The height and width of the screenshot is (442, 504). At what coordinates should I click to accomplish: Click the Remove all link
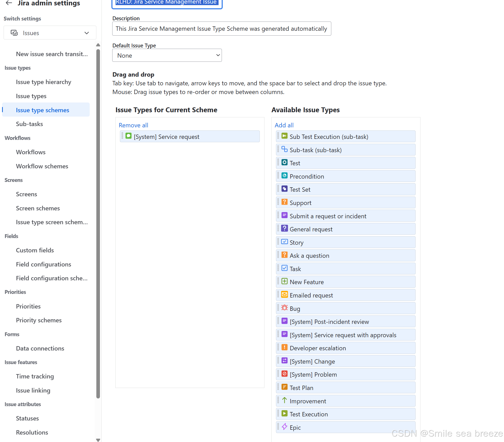[x=133, y=125]
